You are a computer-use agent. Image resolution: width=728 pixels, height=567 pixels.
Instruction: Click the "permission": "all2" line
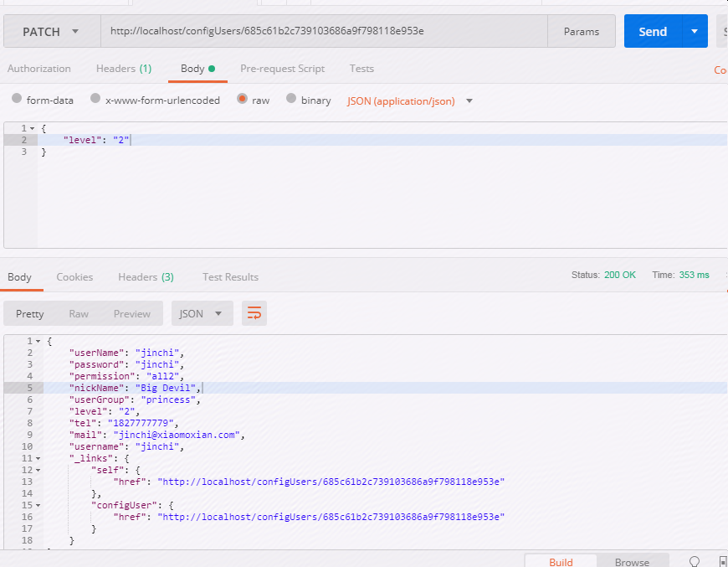coord(126,376)
